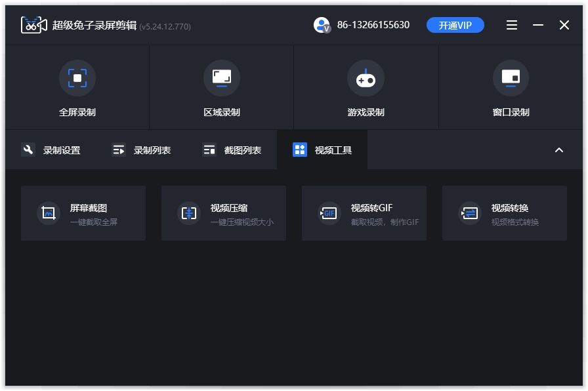Select the 视频工具 tab
The width and height of the screenshot is (588, 391).
tap(322, 150)
